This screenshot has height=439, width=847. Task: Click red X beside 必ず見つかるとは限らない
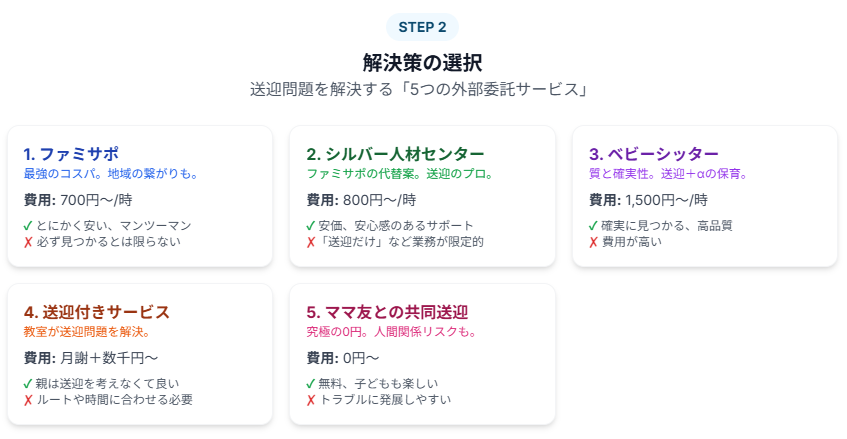click(29, 242)
